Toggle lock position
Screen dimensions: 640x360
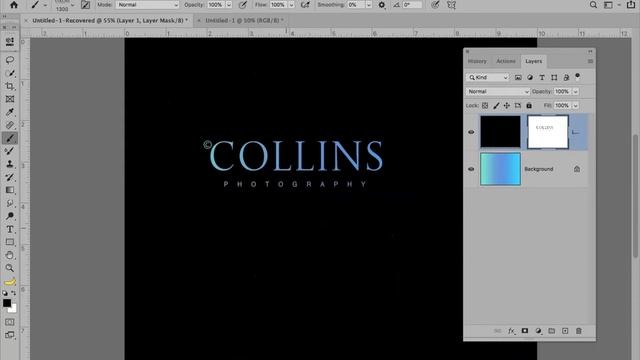tap(507, 105)
